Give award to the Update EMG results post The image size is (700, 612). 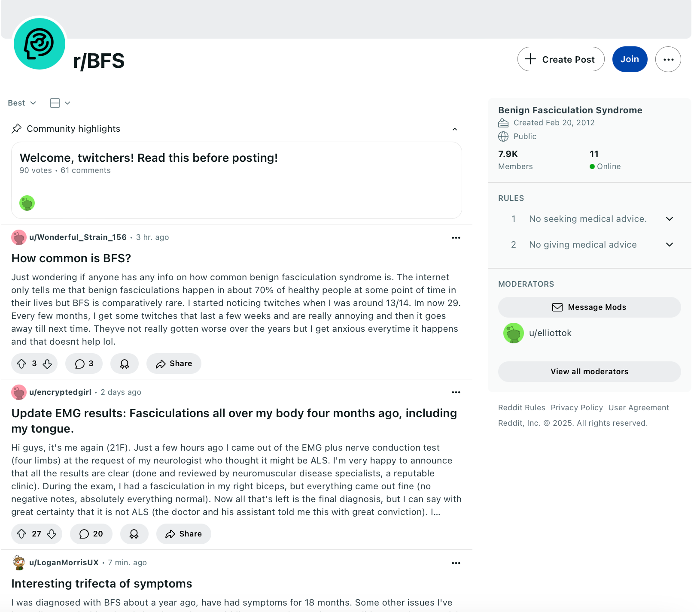point(134,534)
